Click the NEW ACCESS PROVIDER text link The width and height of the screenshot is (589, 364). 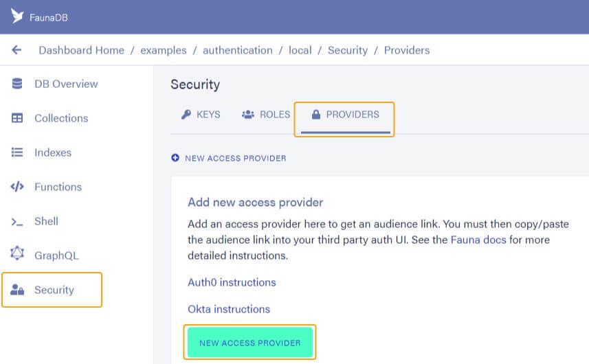[236, 159]
